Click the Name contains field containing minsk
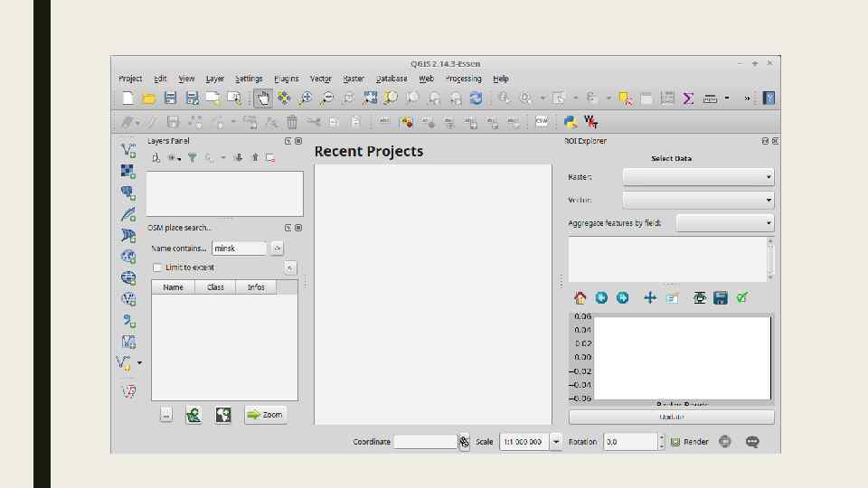Viewport: 868px width, 488px height. (239, 249)
